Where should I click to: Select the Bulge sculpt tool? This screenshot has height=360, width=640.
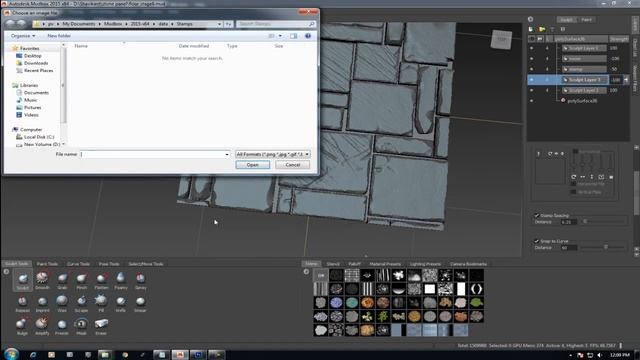click(22, 326)
